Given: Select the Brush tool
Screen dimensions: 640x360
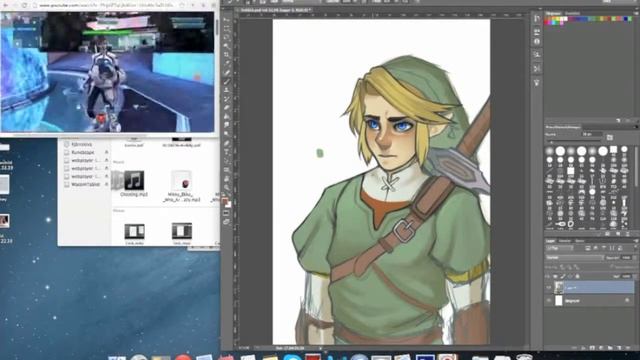Looking at the screenshot, I should [x=227, y=81].
